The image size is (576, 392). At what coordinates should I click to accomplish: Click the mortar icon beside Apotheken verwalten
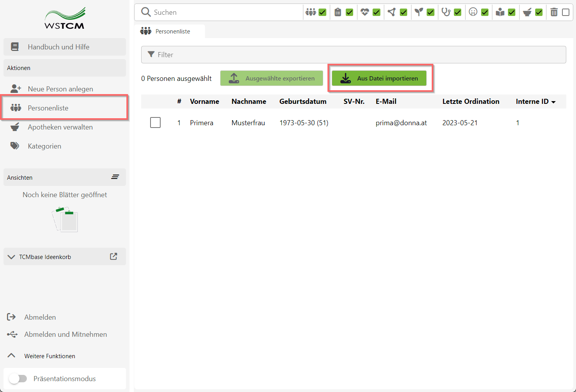tap(15, 127)
